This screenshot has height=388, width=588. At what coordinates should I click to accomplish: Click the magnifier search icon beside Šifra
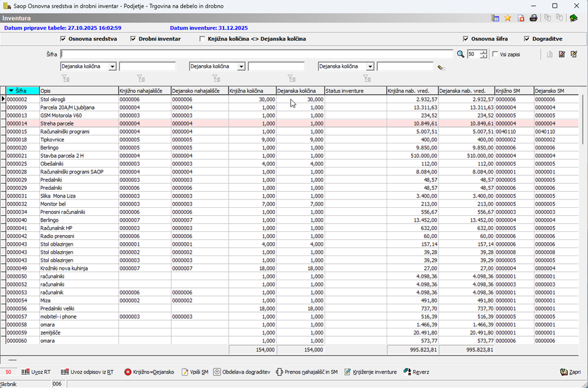tap(461, 54)
